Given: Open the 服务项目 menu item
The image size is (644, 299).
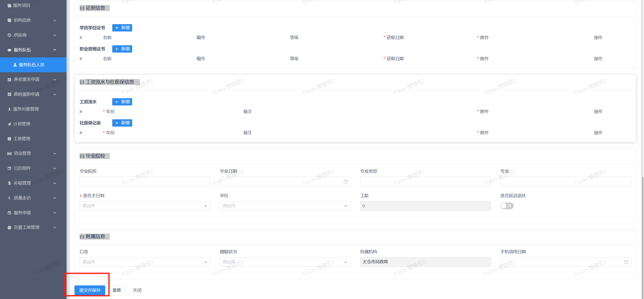Looking at the screenshot, I should (x=33, y=5).
